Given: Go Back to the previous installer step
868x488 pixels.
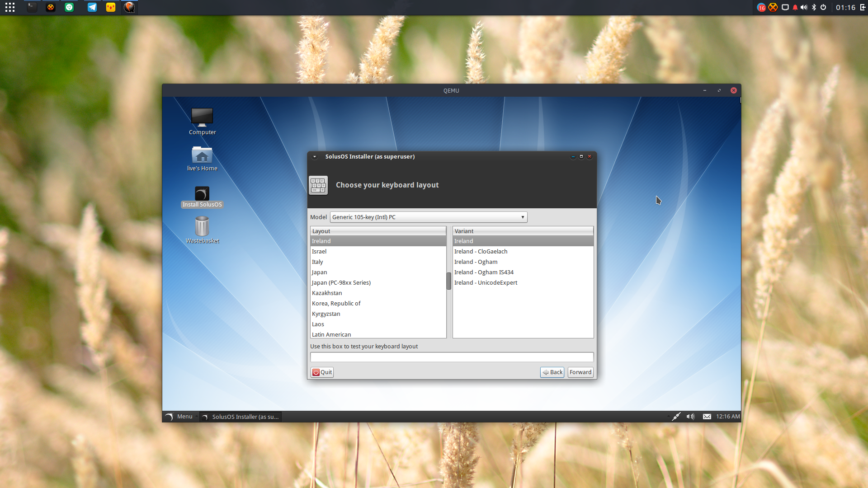Looking at the screenshot, I should (x=552, y=372).
